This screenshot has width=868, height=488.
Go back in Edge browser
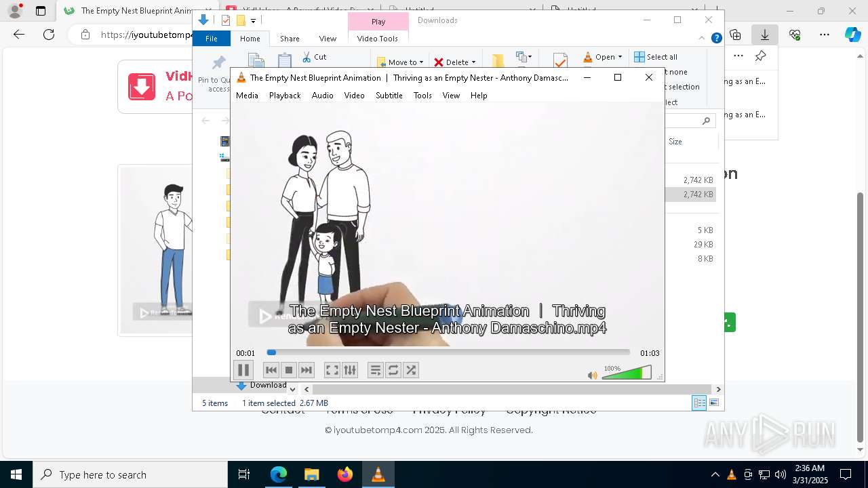click(19, 35)
